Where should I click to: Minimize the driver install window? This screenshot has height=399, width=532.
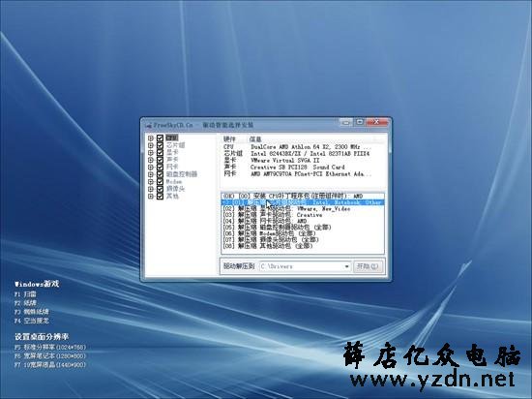click(x=346, y=122)
